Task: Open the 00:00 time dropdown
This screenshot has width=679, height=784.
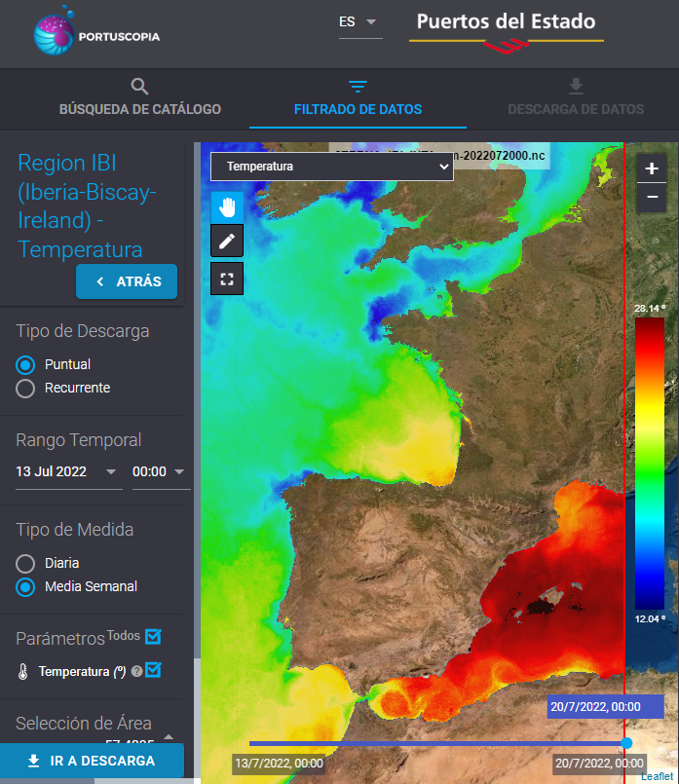Action: tap(161, 472)
